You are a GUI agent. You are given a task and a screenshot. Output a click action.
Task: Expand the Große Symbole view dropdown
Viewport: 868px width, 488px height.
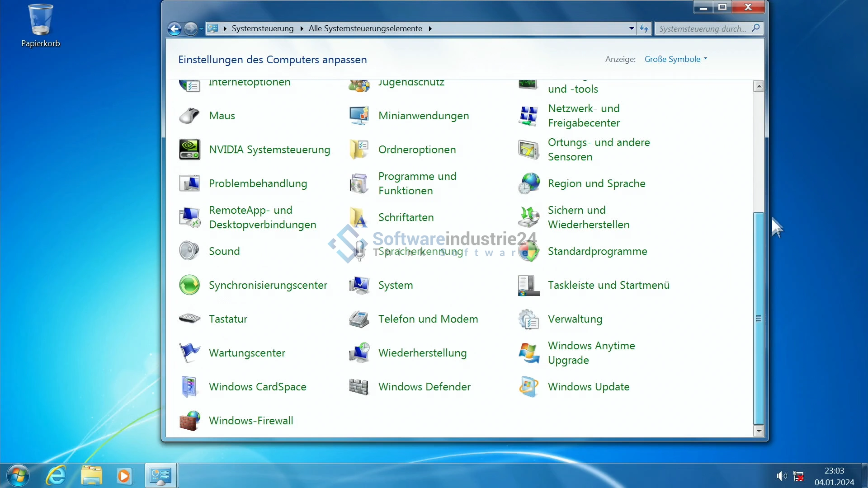point(676,59)
